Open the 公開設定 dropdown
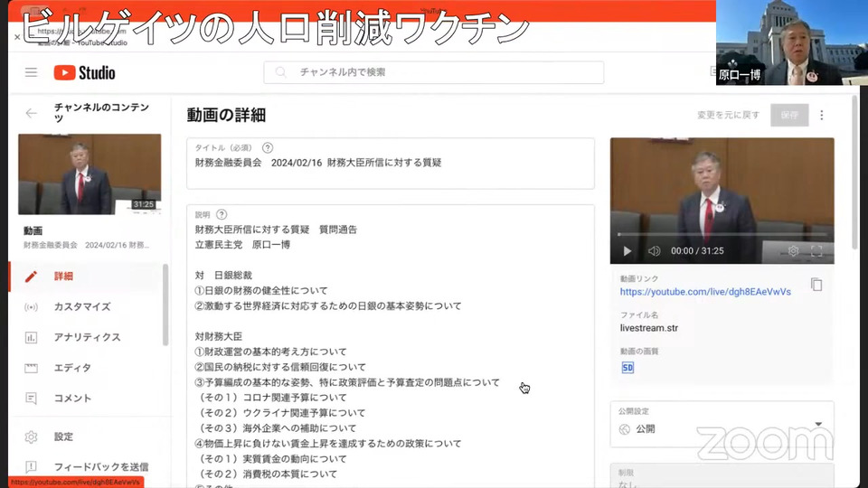868x488 pixels. tap(722, 424)
